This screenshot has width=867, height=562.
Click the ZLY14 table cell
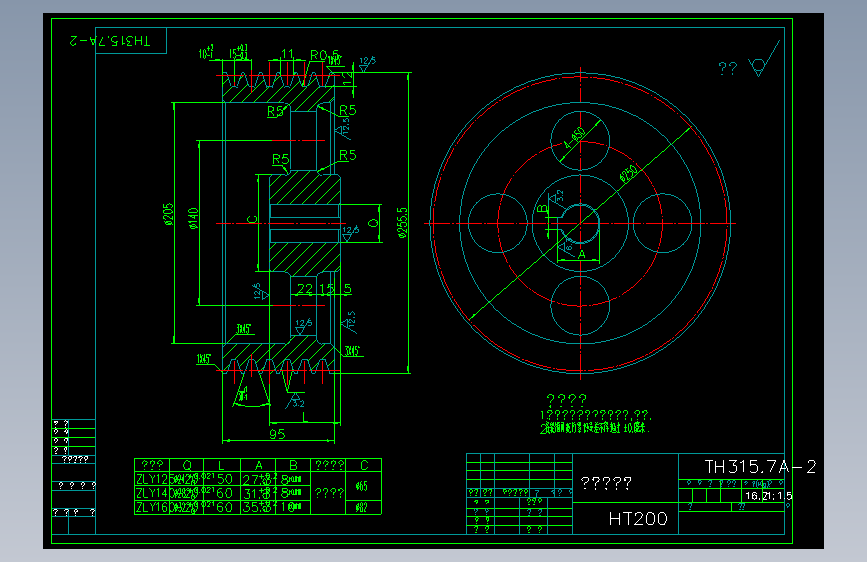[152, 493]
